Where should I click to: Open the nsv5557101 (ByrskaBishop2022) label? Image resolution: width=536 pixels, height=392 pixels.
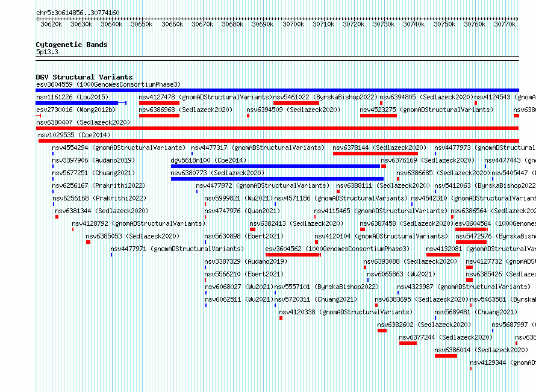point(326,287)
